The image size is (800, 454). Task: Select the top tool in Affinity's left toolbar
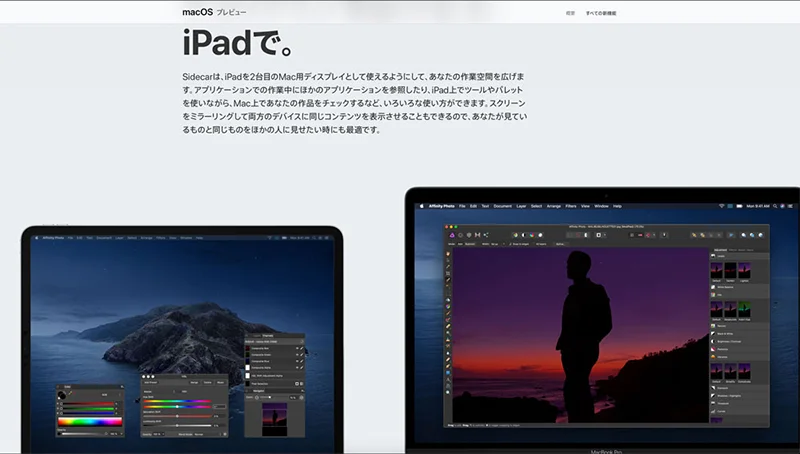coord(448,254)
